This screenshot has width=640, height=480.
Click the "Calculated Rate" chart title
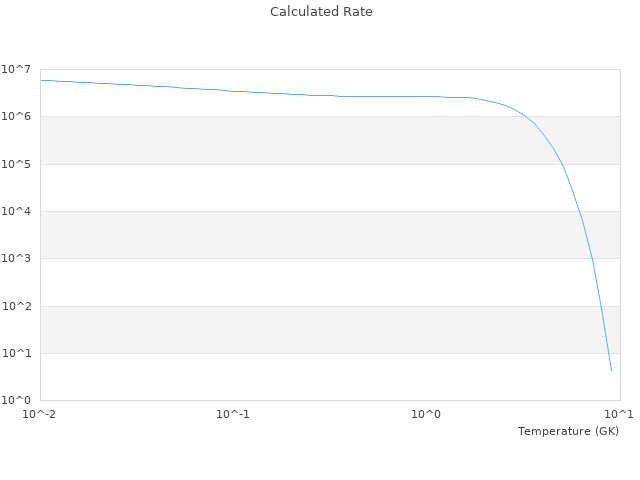pos(320,12)
